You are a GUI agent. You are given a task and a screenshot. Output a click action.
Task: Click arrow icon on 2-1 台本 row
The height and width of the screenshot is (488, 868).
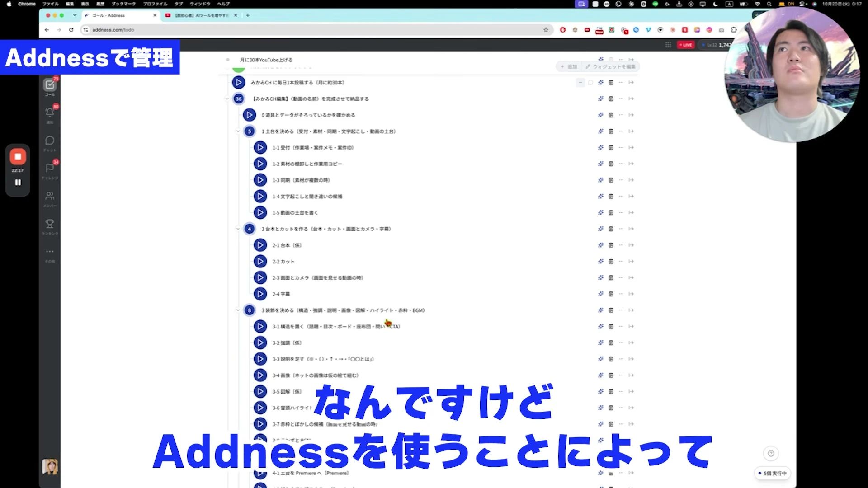coord(631,245)
